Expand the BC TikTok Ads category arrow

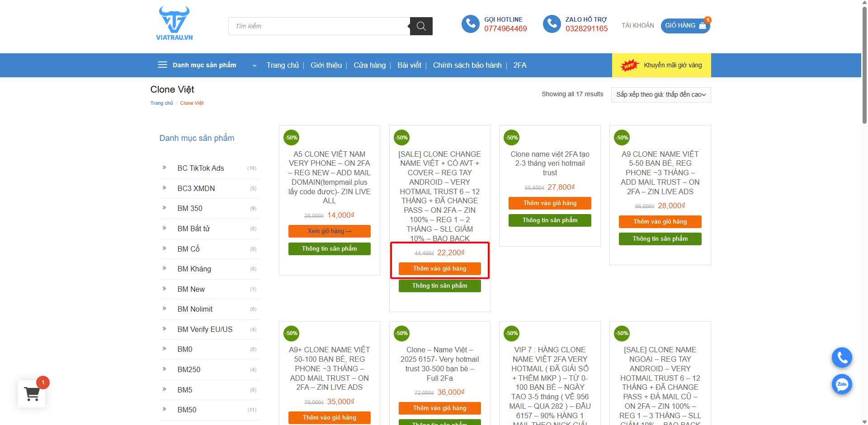[165, 168]
